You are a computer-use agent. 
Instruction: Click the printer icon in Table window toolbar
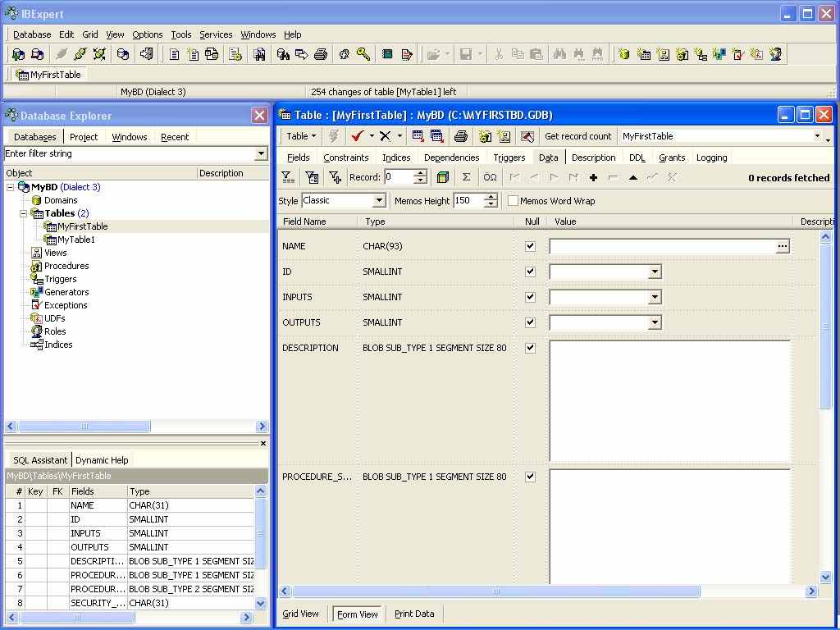(x=461, y=136)
